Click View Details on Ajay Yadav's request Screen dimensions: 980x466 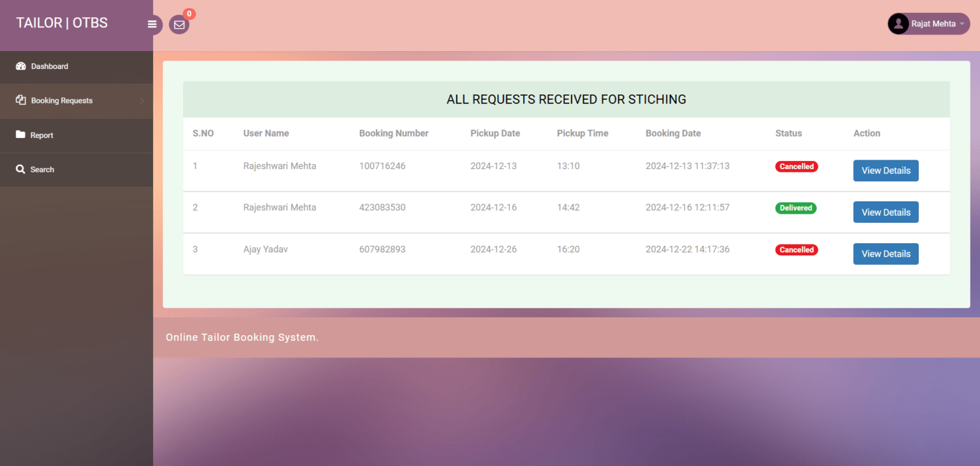coord(886,253)
